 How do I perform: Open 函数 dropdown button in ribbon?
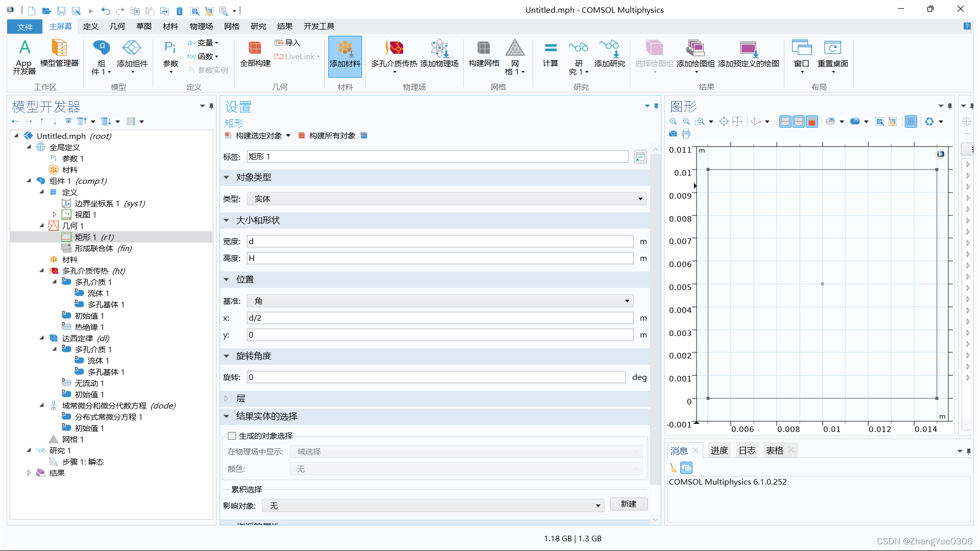coord(203,56)
